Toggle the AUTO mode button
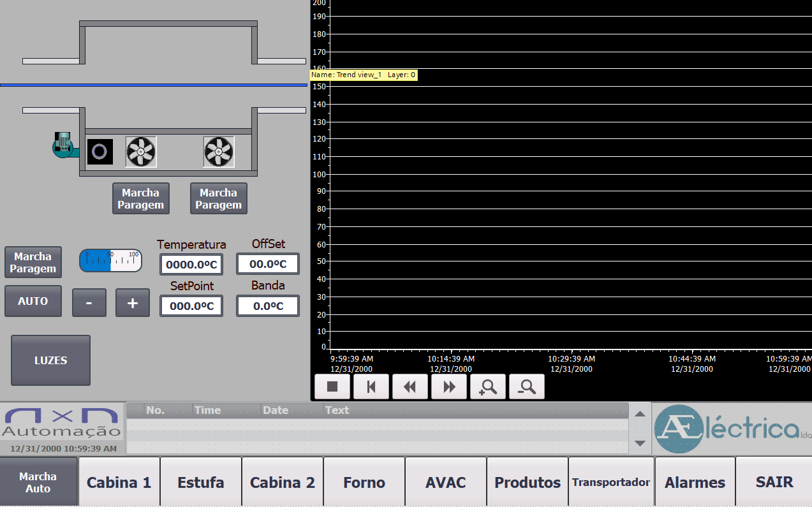Viewport: 812px width, 507px height. pos(33,301)
